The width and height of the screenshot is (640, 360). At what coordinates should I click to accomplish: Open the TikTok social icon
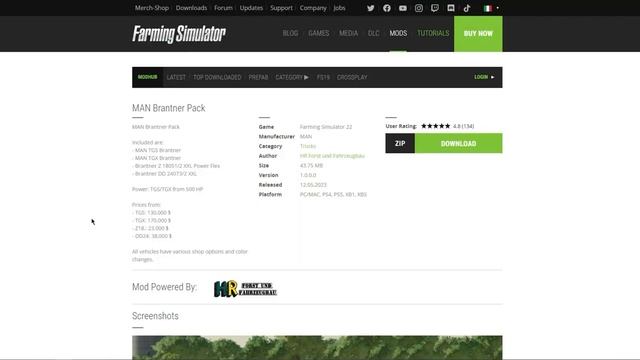coord(467,8)
